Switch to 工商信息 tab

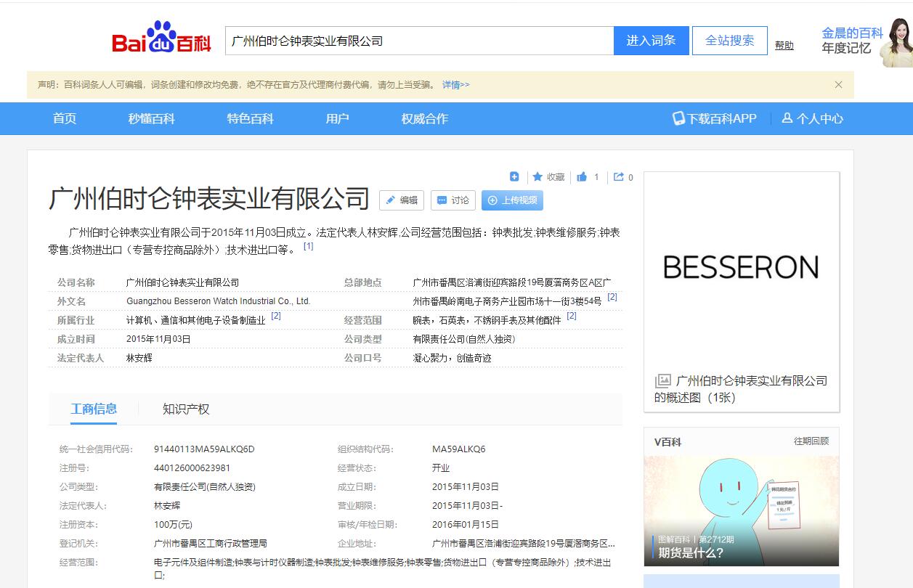(x=94, y=409)
